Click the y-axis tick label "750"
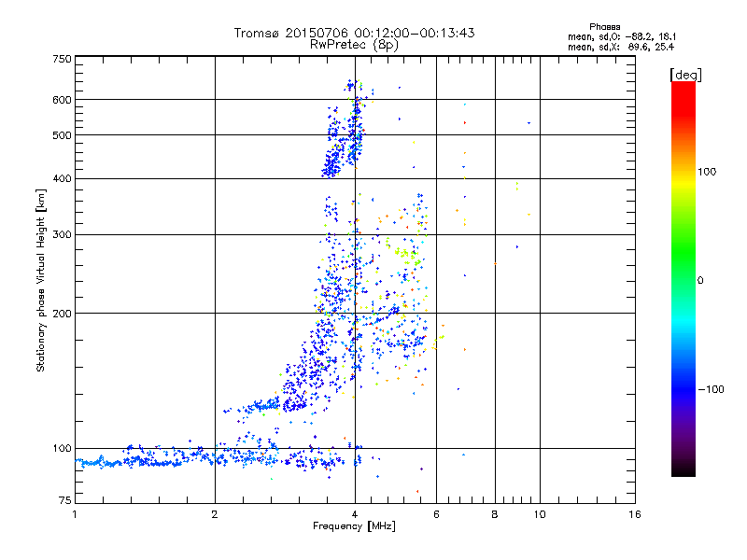The image size is (747, 560). (x=62, y=59)
